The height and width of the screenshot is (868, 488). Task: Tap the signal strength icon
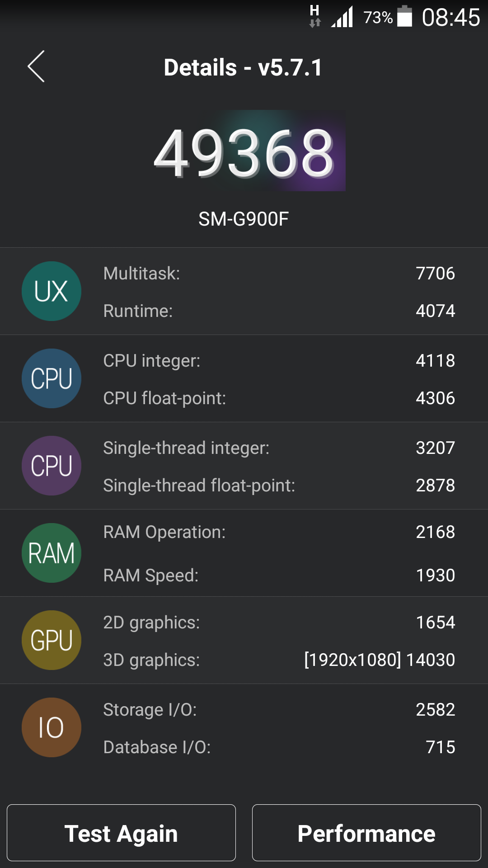(342, 17)
